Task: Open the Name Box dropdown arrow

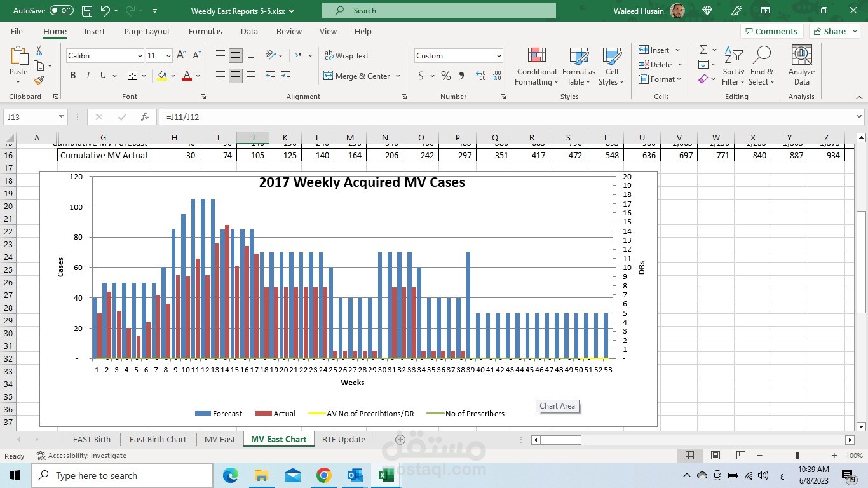Action: (x=62, y=117)
